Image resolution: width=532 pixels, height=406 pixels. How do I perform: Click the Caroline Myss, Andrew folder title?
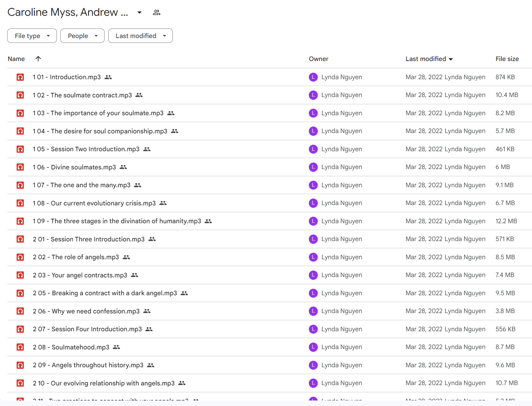(x=68, y=12)
